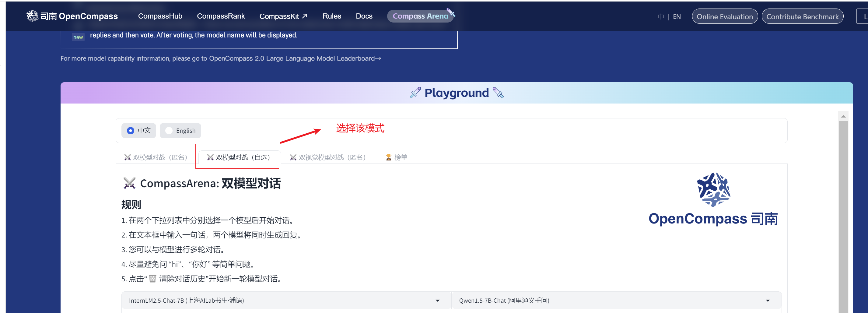The height and width of the screenshot is (313, 868).
Task: Open CompassKit external link
Action: (x=283, y=16)
